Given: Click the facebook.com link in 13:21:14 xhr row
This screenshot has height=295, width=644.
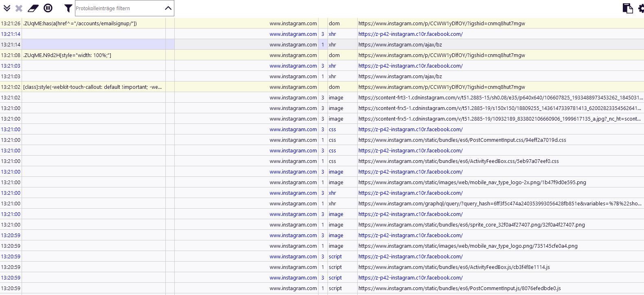Looking at the screenshot, I should click(411, 34).
